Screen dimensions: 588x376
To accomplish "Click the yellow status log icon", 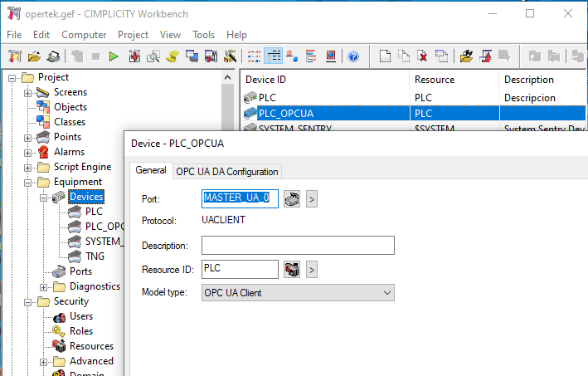I will click(173, 56).
